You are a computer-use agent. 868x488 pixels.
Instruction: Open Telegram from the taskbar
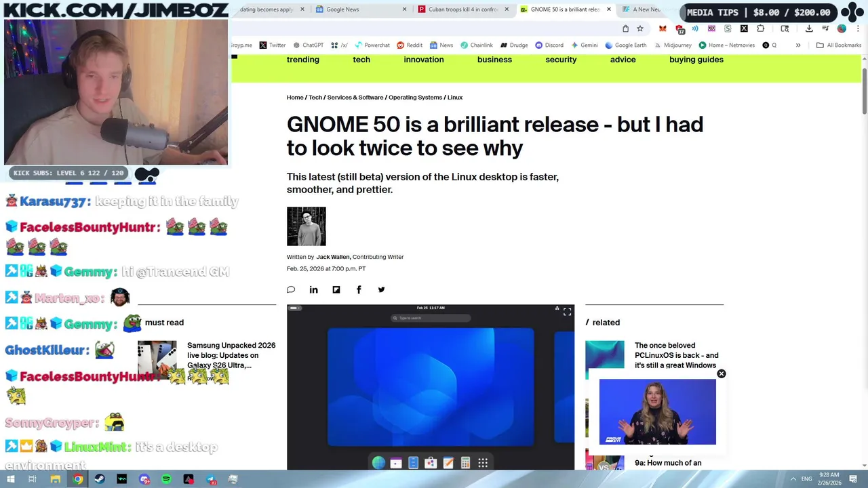click(211, 479)
